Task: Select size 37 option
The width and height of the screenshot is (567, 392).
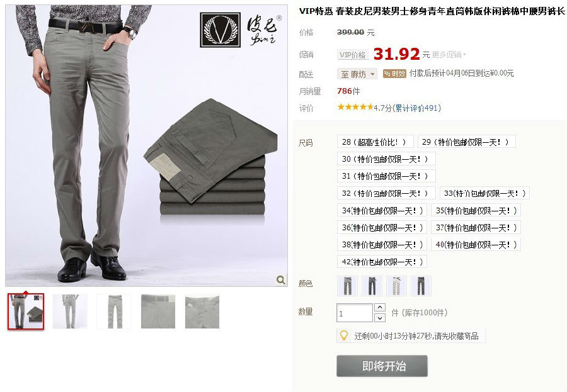Action: 476,228
